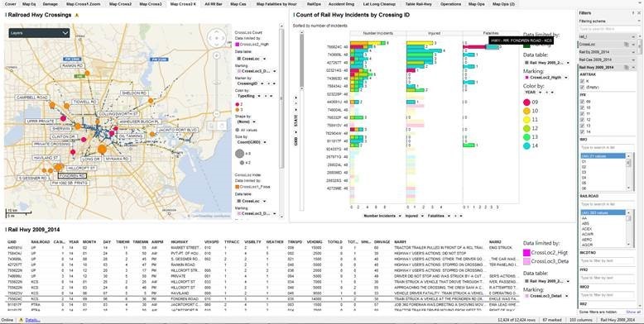Click the year 09 color swatch in legend

(x=527, y=102)
